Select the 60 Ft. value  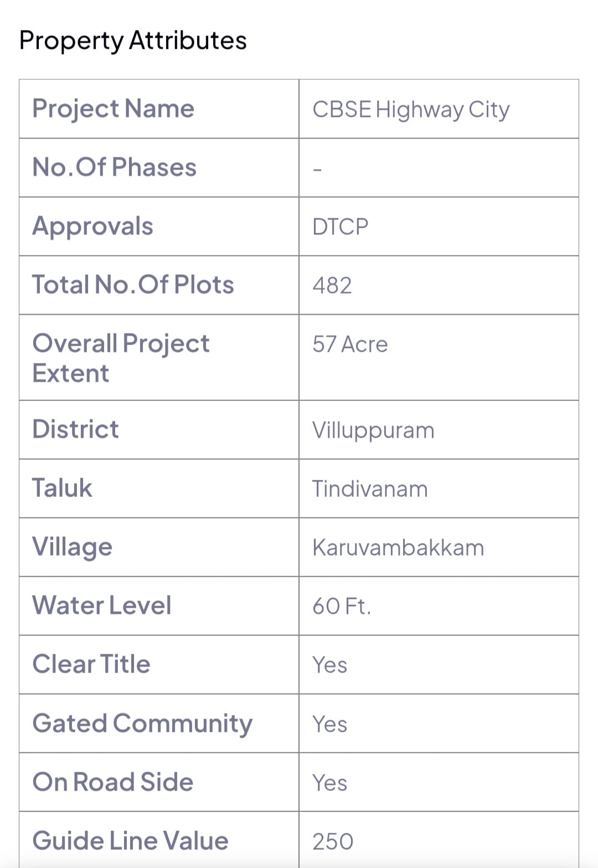pos(342,607)
